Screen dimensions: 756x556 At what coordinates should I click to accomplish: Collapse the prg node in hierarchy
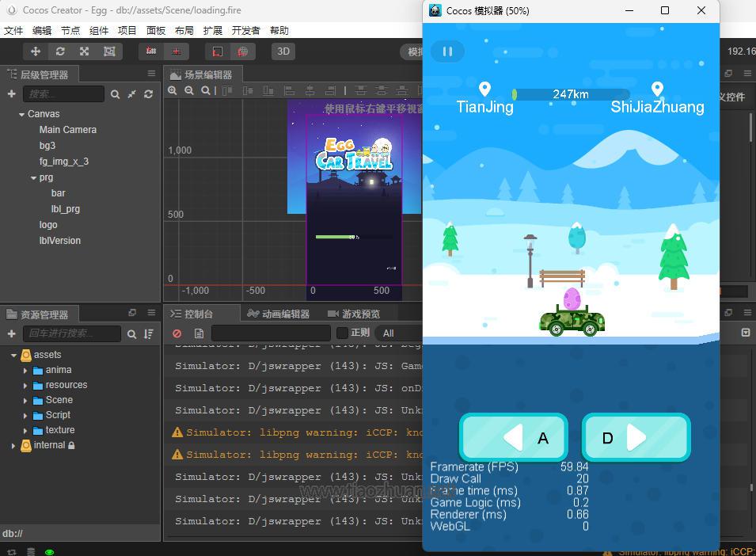(33, 177)
